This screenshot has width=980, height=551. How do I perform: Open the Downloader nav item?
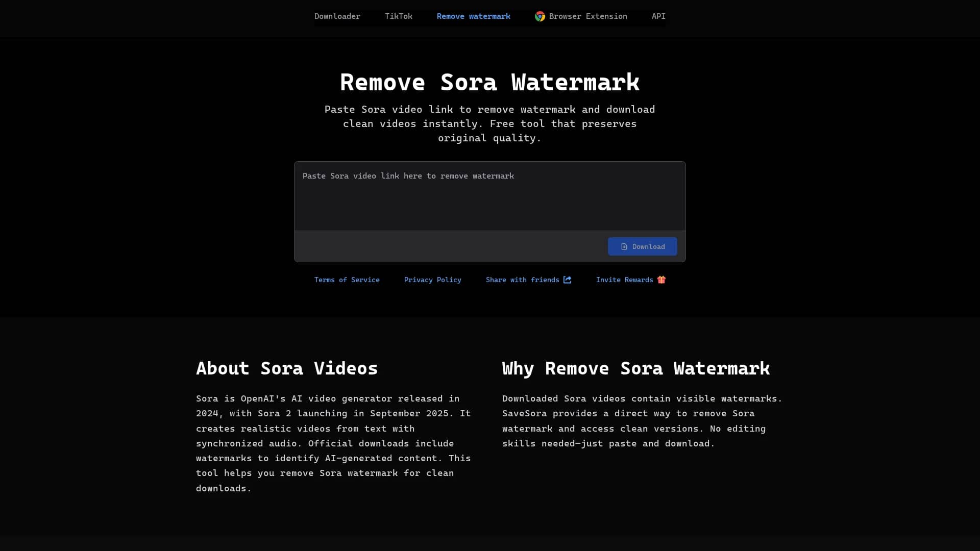click(337, 16)
